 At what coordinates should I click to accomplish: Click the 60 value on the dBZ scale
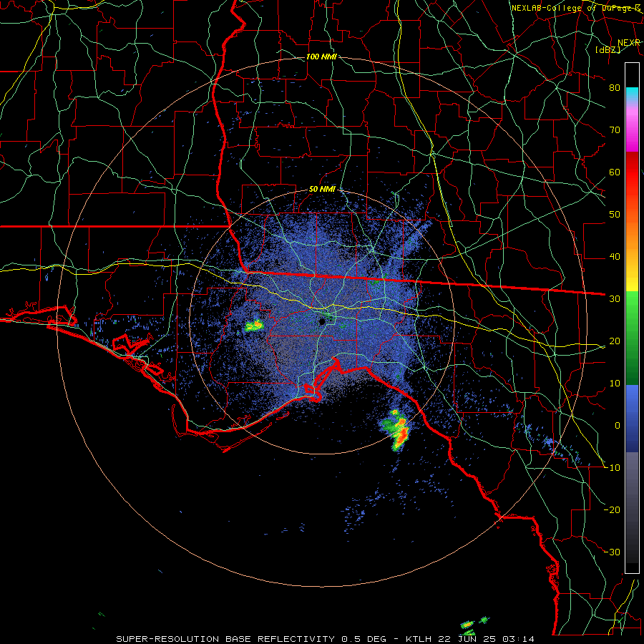click(615, 172)
